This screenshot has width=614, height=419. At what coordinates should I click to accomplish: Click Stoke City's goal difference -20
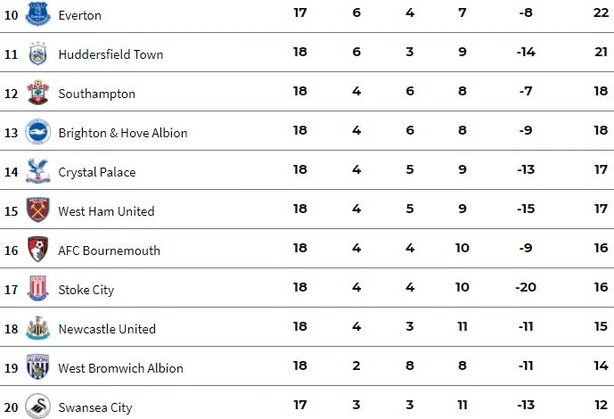pos(526,287)
